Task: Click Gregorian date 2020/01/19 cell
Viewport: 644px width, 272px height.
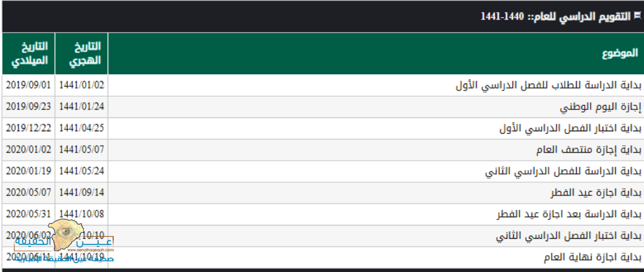Action: pos(28,171)
